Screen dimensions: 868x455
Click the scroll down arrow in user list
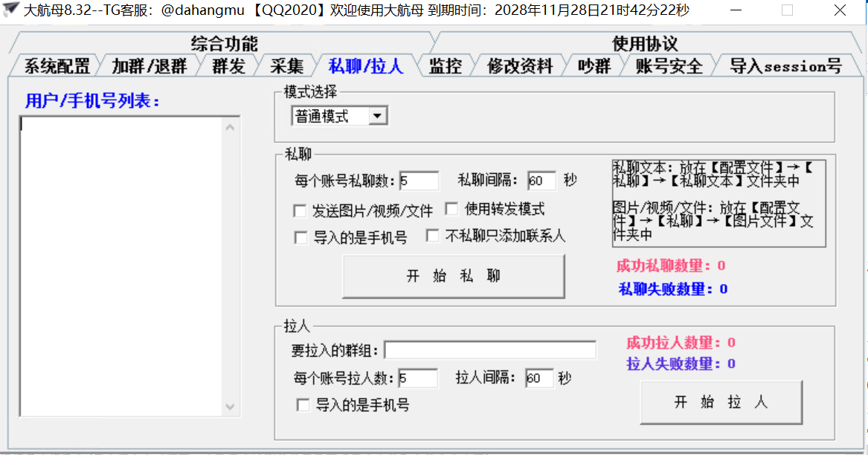(230, 407)
